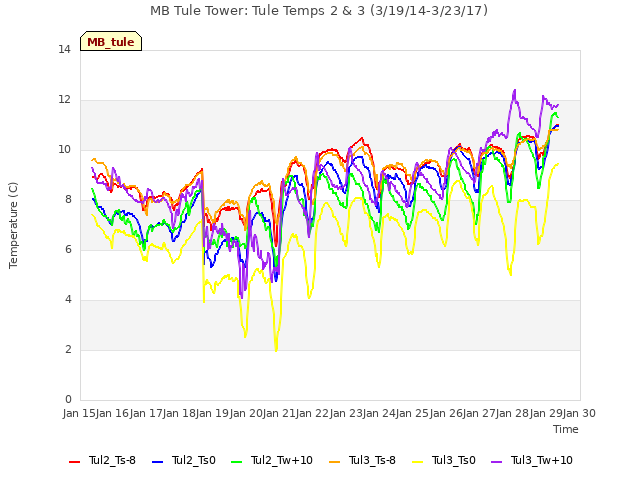Image resolution: width=640 pixels, height=480 pixels.
Task: Click the Jan 19 x-axis label
Action: pyautogui.click(x=213, y=413)
